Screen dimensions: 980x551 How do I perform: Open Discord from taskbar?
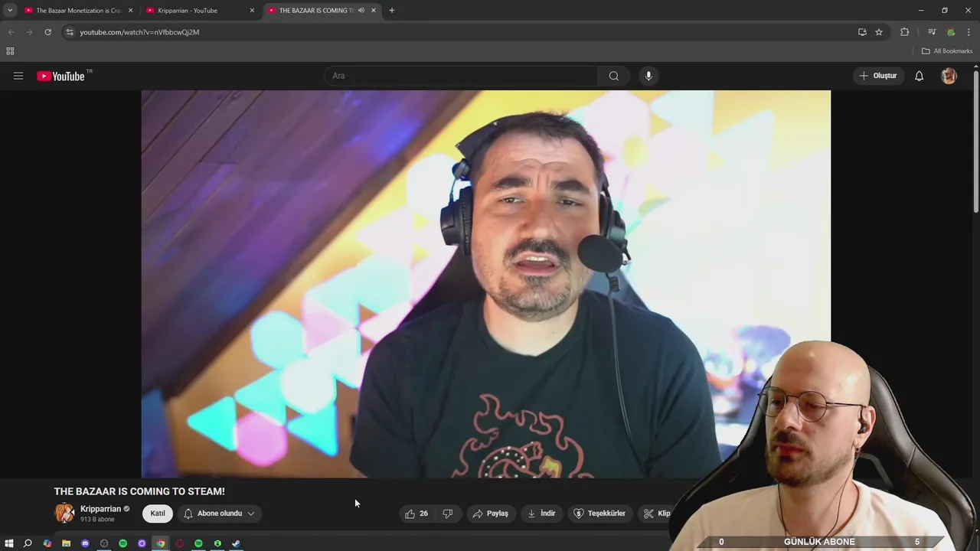(85, 543)
